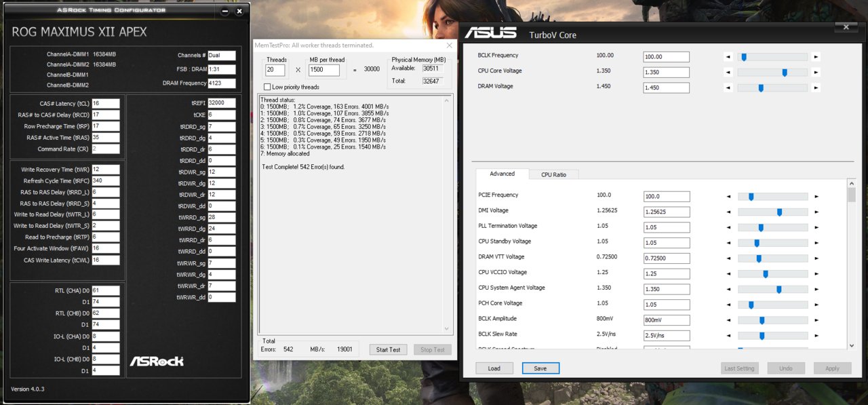Increase DRAM VTT Voltage with right arrow
Viewport: 868px width, 405px height.
(x=816, y=258)
